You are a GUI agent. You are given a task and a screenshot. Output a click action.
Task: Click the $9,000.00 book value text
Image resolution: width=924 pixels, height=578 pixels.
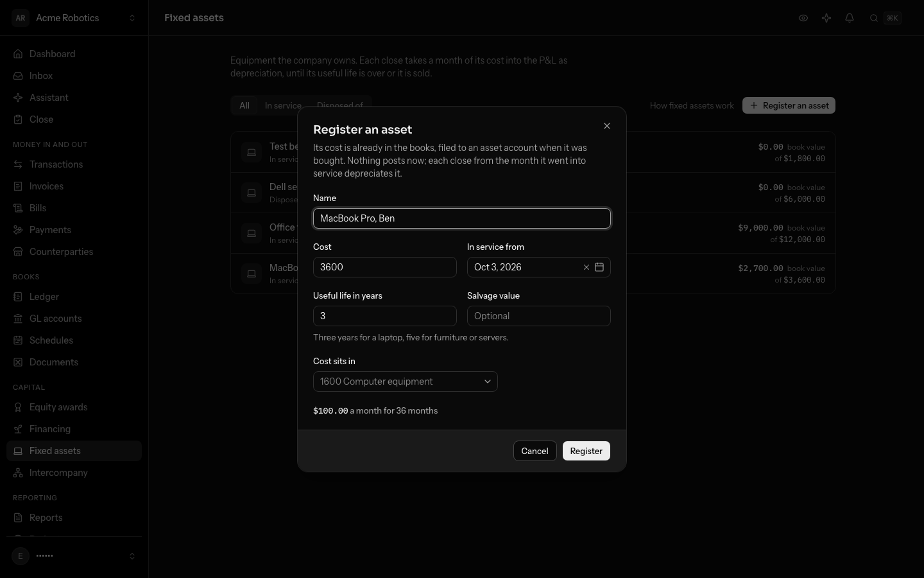pos(781,228)
